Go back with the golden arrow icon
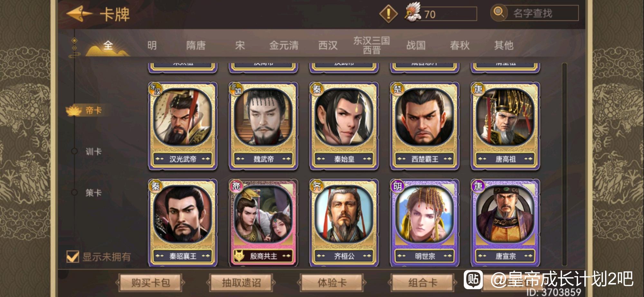 tap(79, 14)
